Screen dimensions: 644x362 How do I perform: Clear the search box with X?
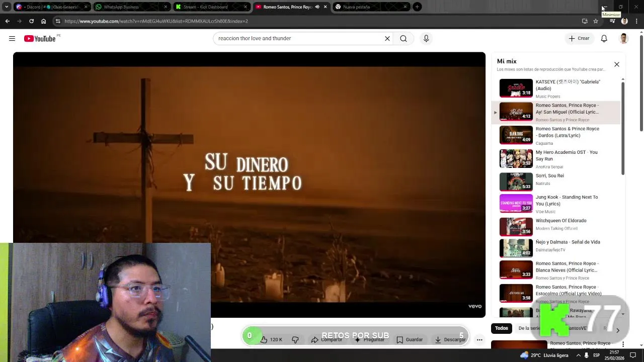(387, 38)
